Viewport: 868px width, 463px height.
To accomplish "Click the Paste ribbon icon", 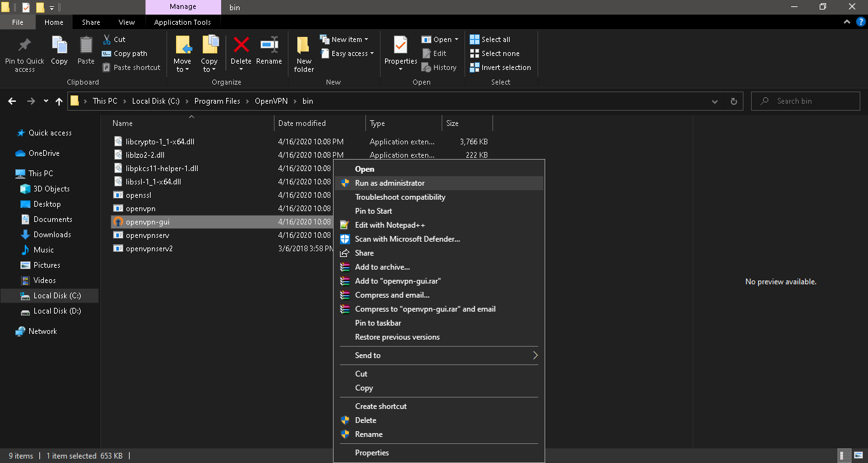I will (x=86, y=46).
